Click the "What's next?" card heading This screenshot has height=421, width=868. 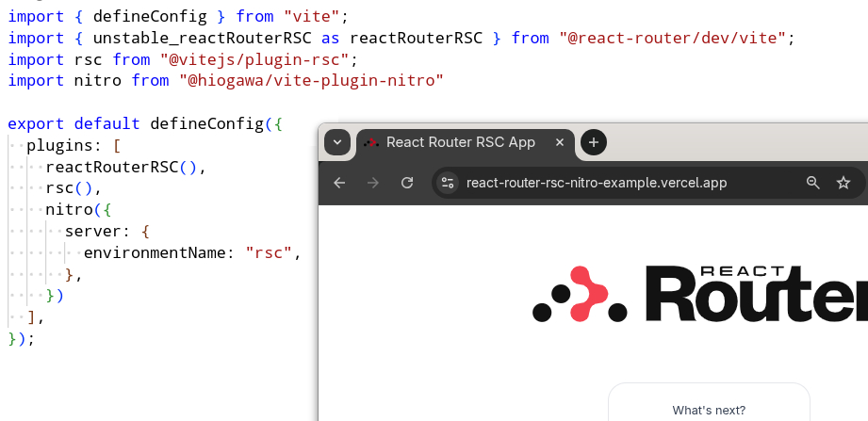709,410
